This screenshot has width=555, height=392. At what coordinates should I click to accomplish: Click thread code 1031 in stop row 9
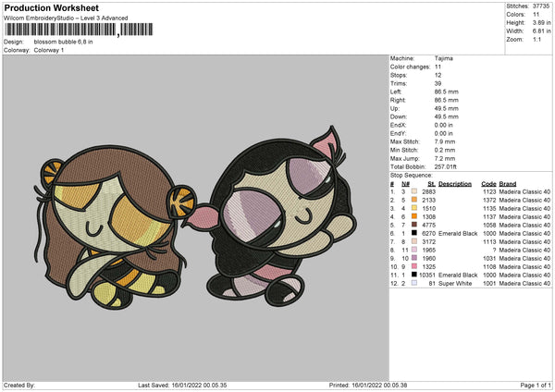(489, 258)
